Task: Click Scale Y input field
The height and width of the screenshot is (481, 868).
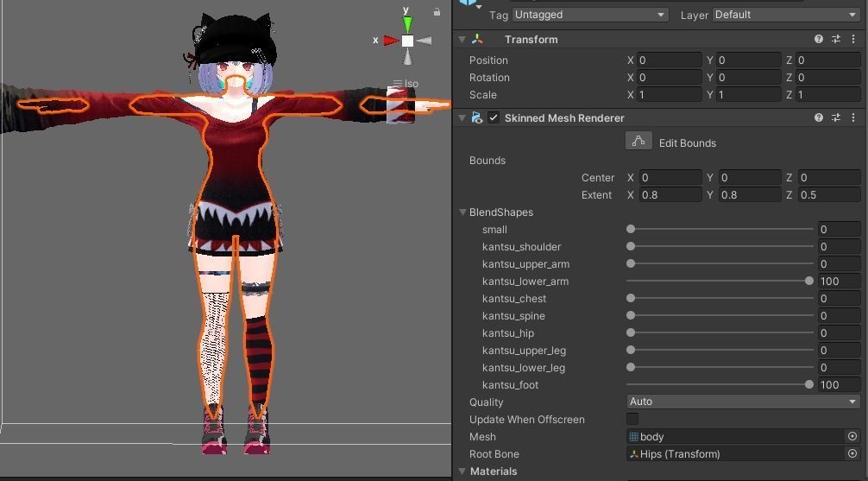Action: coord(748,94)
